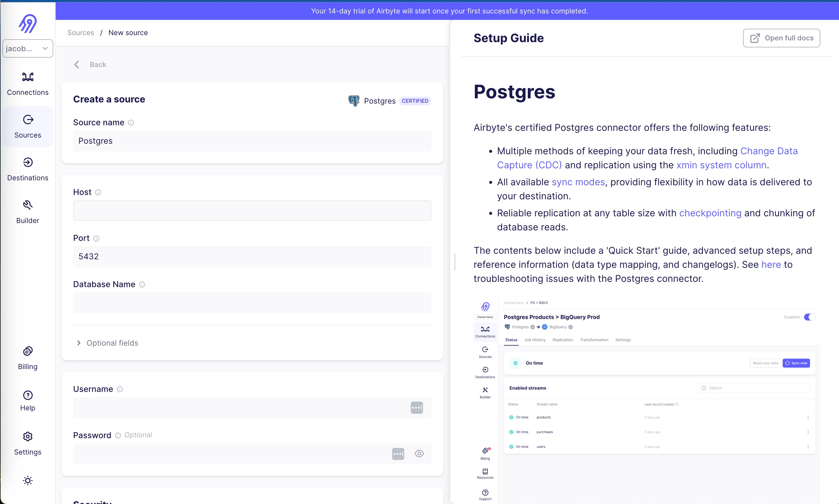Click the Back chevron button
The width and height of the screenshot is (839, 504).
coord(77,64)
